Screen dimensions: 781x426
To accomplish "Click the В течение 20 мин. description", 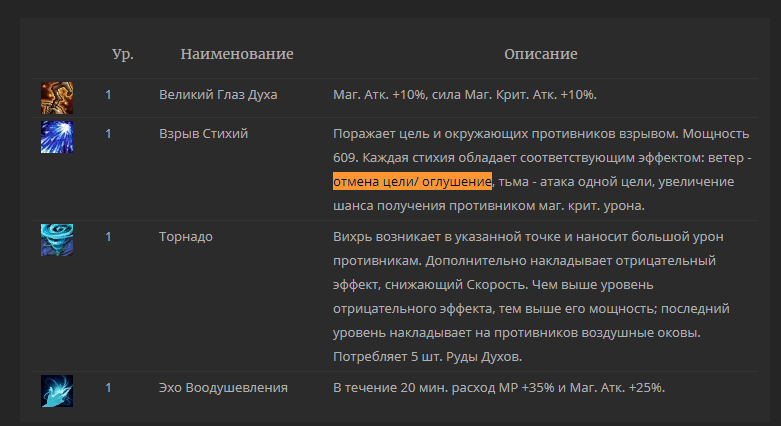I will [499, 388].
